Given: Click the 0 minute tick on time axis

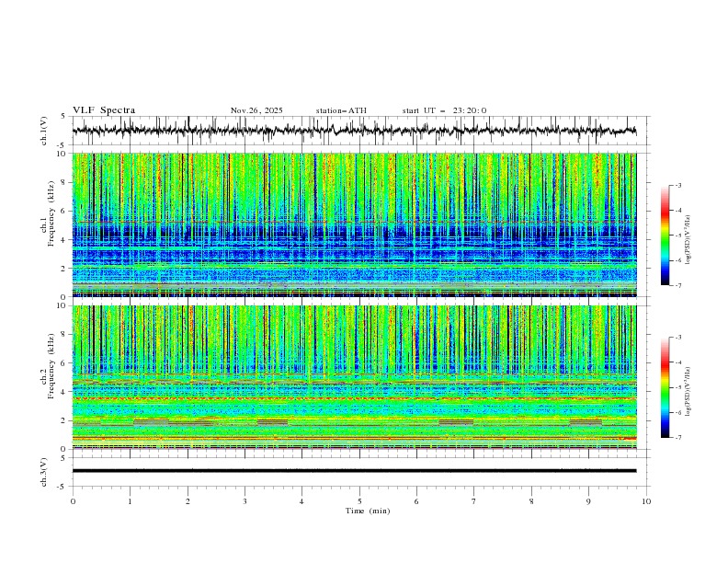Looking at the screenshot, I should [x=73, y=500].
